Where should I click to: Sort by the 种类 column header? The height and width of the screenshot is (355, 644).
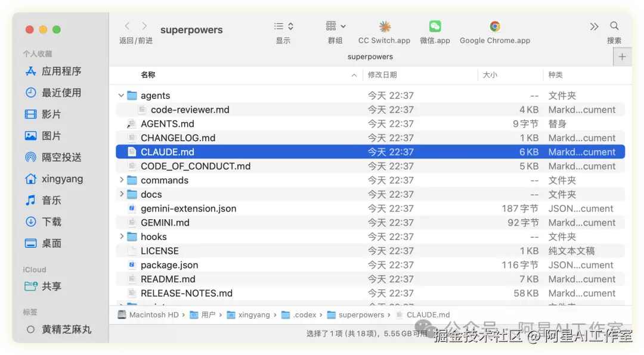555,74
